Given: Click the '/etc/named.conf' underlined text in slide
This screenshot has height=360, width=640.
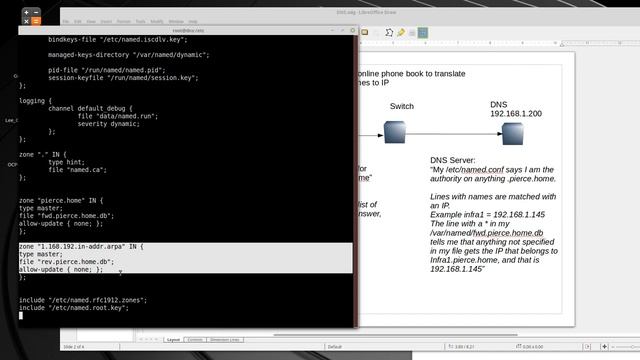Looking at the screenshot, I should click(x=475, y=169).
